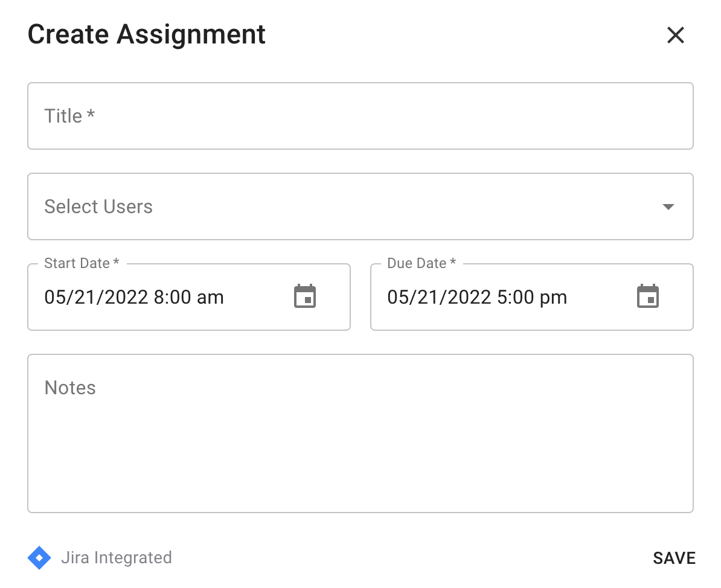Click the Due Date value 05/21/2022 5:00 pm

coord(477,297)
